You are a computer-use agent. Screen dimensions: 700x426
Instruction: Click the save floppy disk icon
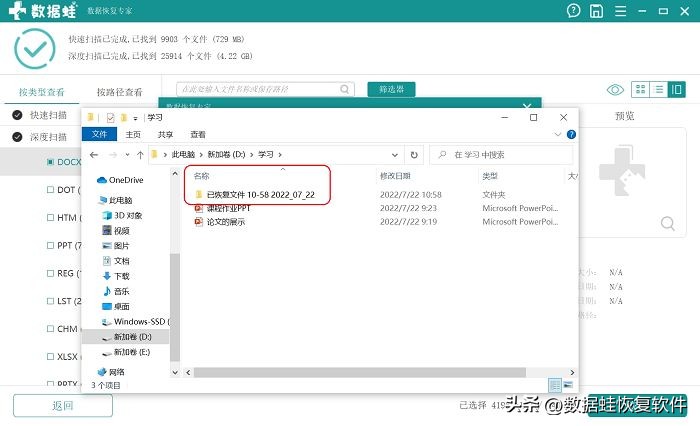[x=596, y=11]
